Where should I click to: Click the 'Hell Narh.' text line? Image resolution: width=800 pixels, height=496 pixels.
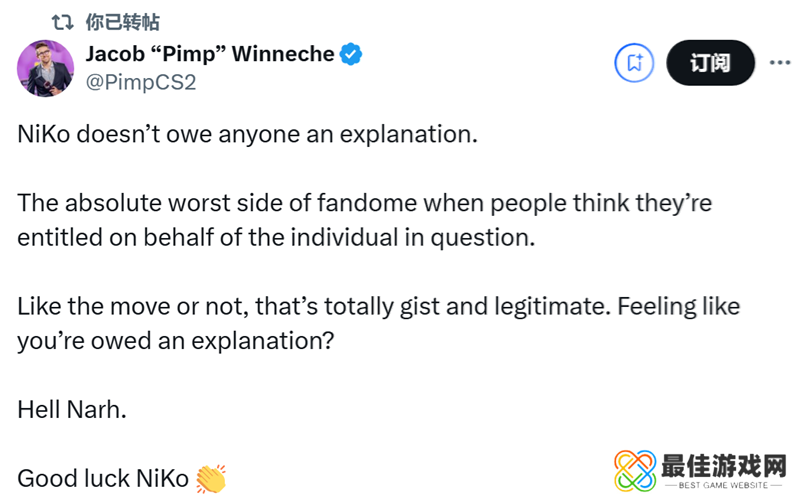72,409
